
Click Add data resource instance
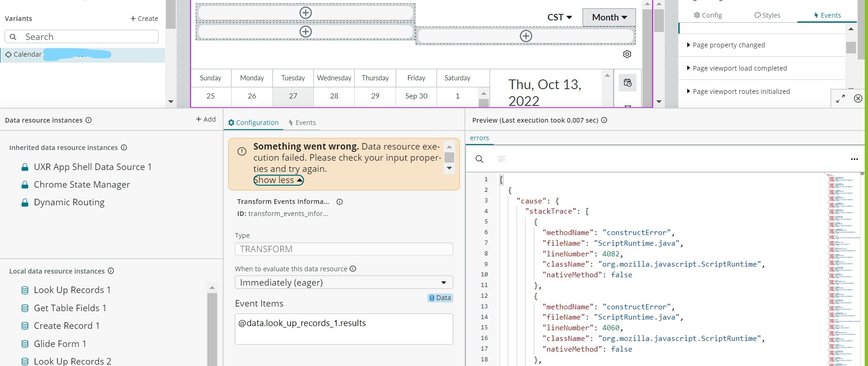click(x=205, y=119)
